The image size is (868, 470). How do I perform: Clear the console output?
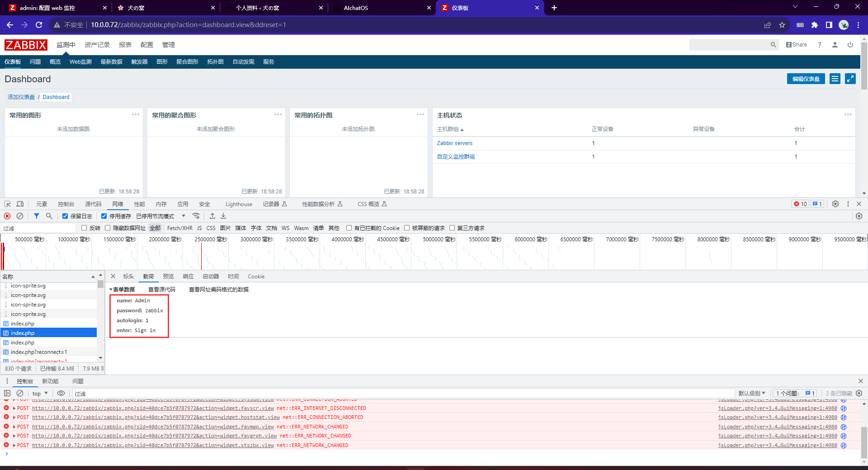(20, 393)
